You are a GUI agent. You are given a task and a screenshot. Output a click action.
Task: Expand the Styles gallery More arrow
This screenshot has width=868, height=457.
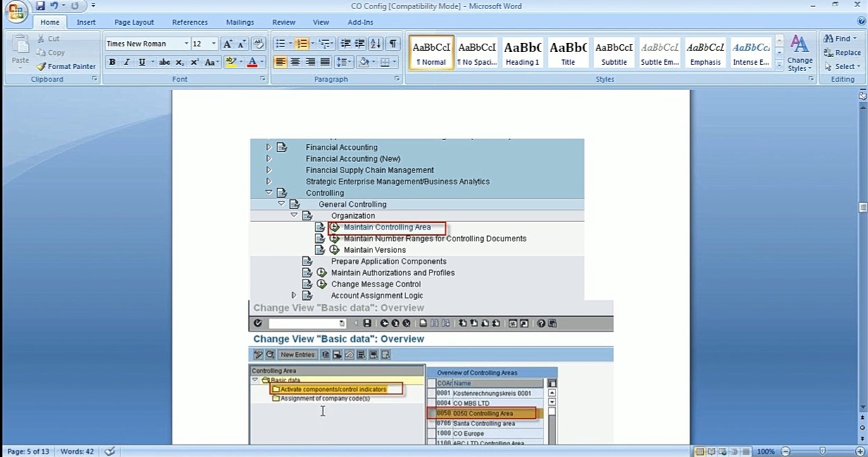coord(779,65)
